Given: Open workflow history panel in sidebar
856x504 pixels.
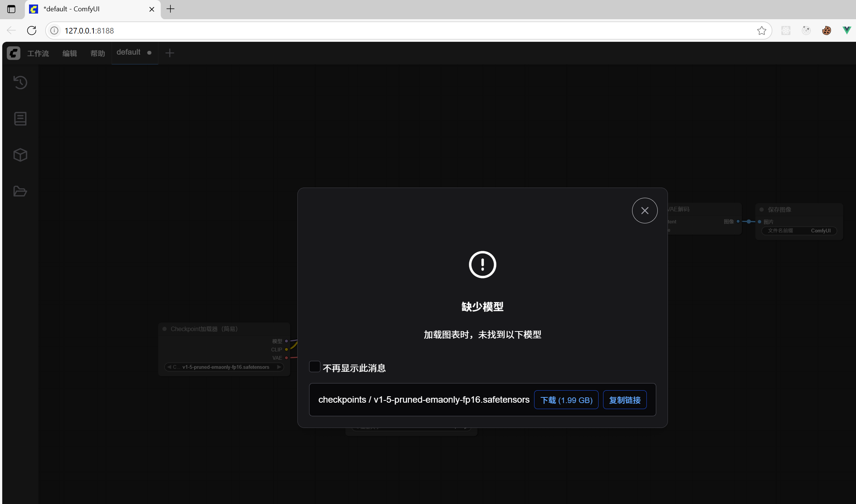Looking at the screenshot, I should 20,82.
